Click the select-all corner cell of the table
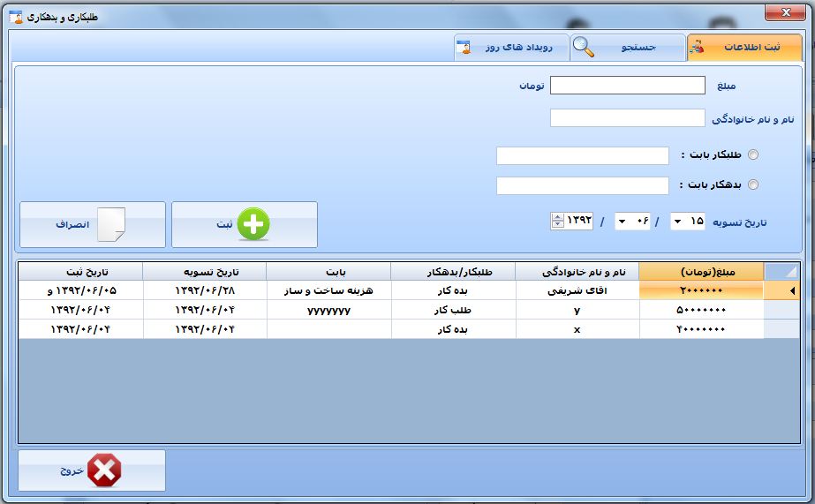Screen dimensions: 815x504 coord(781,272)
